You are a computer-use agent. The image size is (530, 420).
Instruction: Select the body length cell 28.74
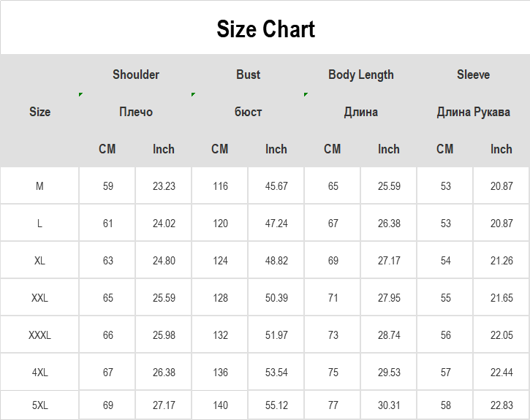click(x=389, y=335)
